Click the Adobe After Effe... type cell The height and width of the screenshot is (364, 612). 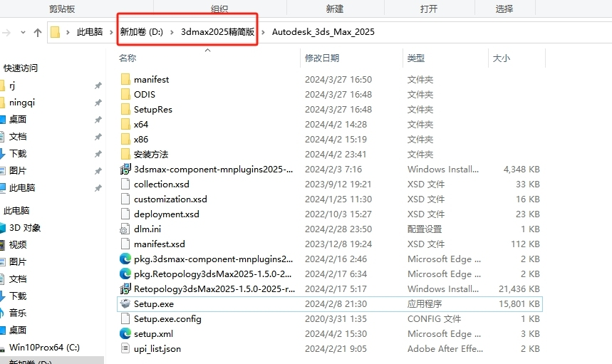[x=445, y=348]
